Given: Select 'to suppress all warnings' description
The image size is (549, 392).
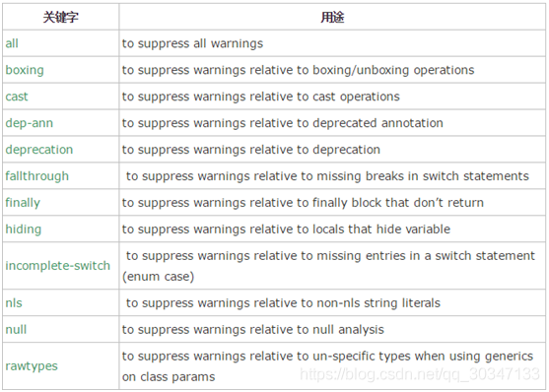Looking at the screenshot, I should point(192,43).
